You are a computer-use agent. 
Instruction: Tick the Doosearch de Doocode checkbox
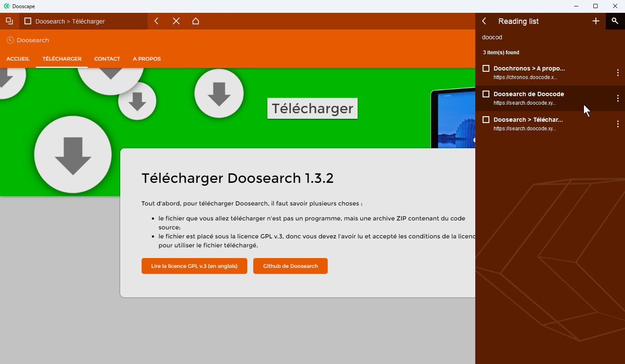coord(486,94)
